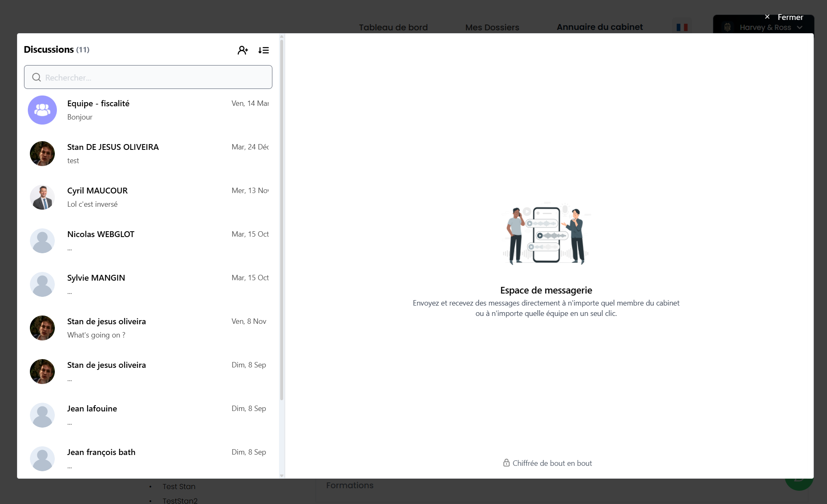Open Stan de jesus oliveira Ven, 8 Nov chat
The width and height of the screenshot is (827, 504).
tap(148, 328)
